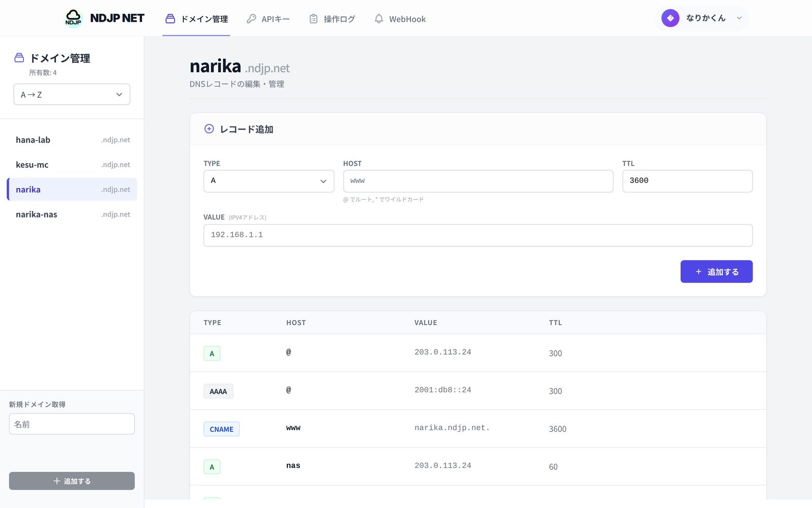The height and width of the screenshot is (508, 812).
Task: Select the narika domain in sidebar
Action: click(73, 189)
